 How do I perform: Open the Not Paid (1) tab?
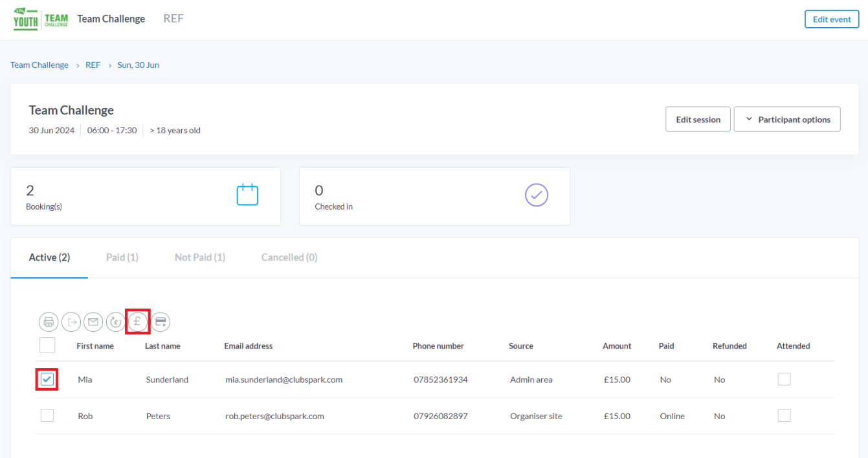(200, 257)
